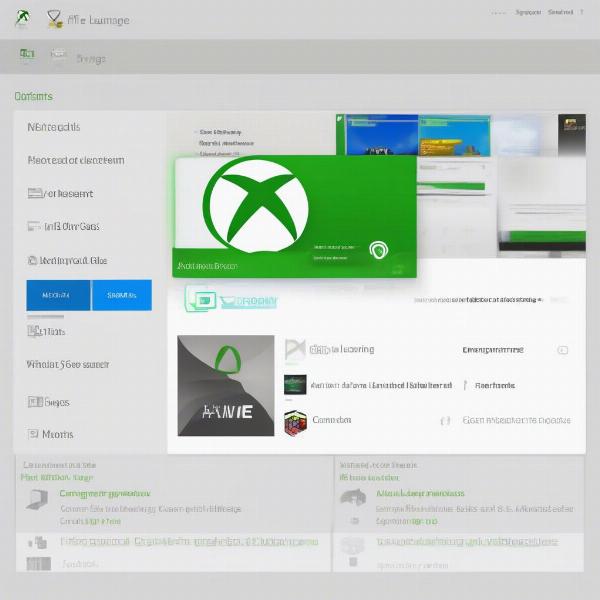Image resolution: width=600 pixels, height=600 pixels.
Task: Click the grey bar icon at the bottom-left panel's bottom
Action: click(x=39, y=564)
